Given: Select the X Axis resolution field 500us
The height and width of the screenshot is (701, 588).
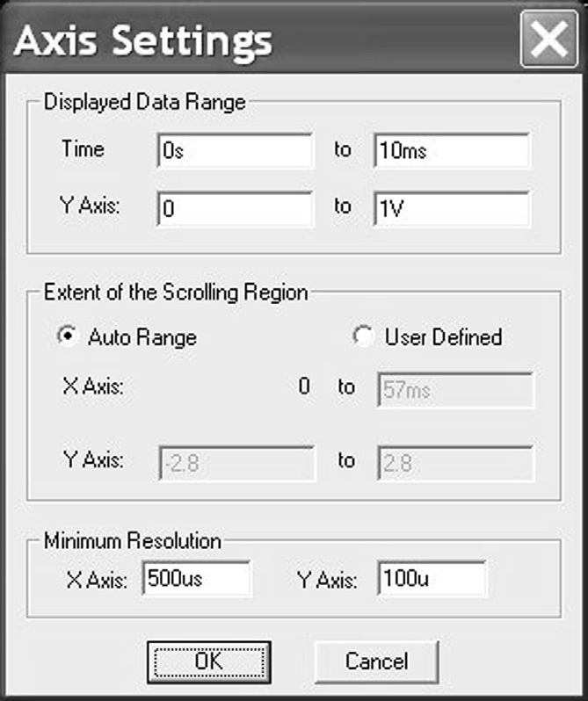Looking at the screenshot, I should point(195,579).
